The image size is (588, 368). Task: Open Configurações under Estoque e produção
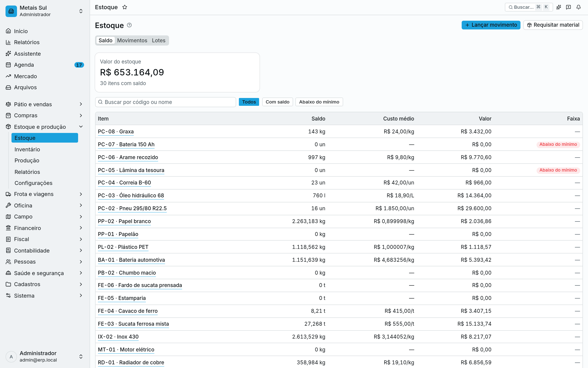[45, 183]
